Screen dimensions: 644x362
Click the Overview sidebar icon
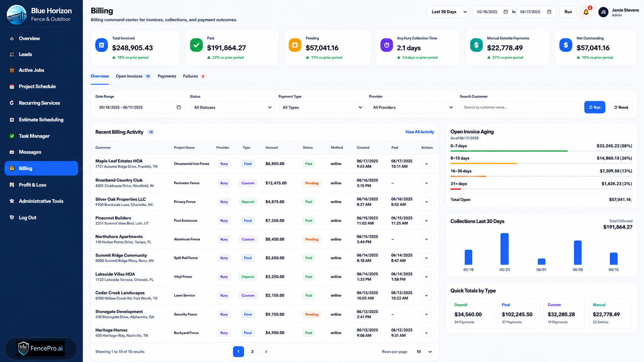[12, 38]
